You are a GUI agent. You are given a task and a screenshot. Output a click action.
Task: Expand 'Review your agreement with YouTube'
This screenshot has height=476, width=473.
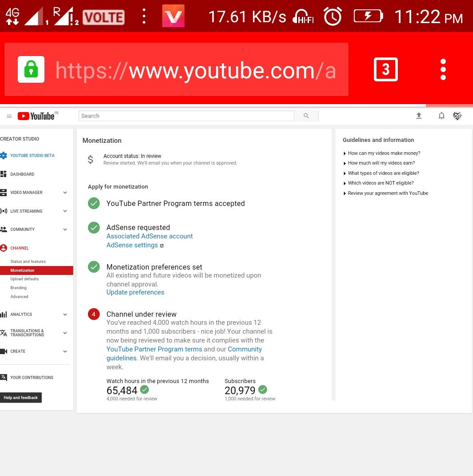(385, 193)
